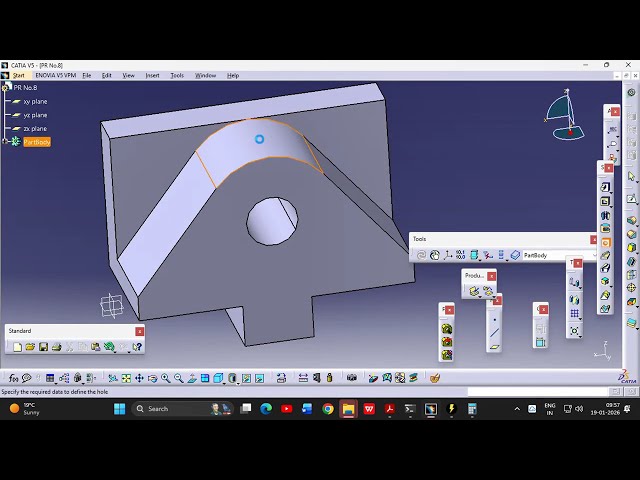
Task: Click the Apply Material icon
Action: [435, 378]
